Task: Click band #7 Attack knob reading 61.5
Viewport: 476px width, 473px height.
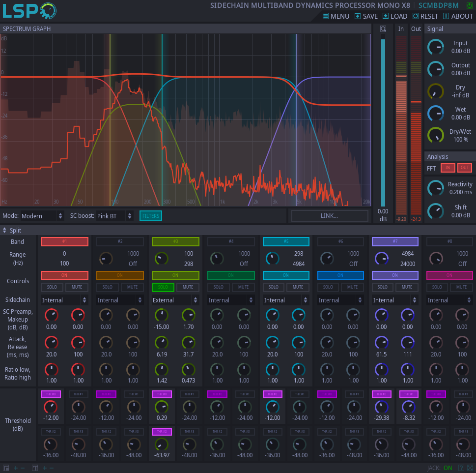Action: [382, 343]
